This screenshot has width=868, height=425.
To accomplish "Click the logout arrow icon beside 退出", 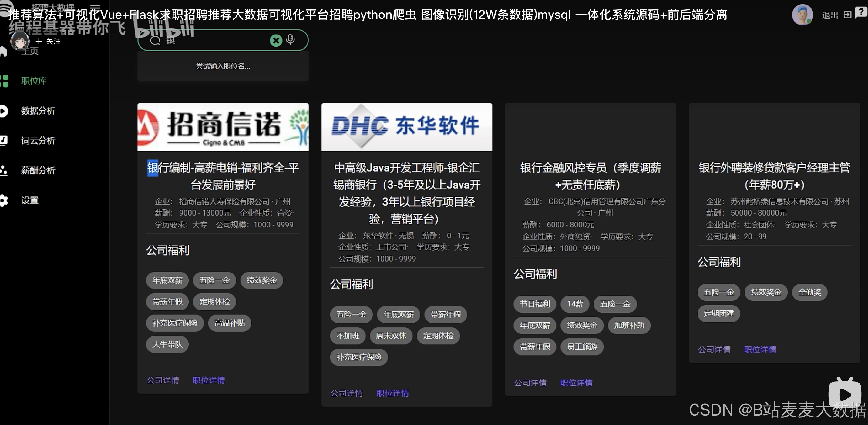I will click(848, 15).
